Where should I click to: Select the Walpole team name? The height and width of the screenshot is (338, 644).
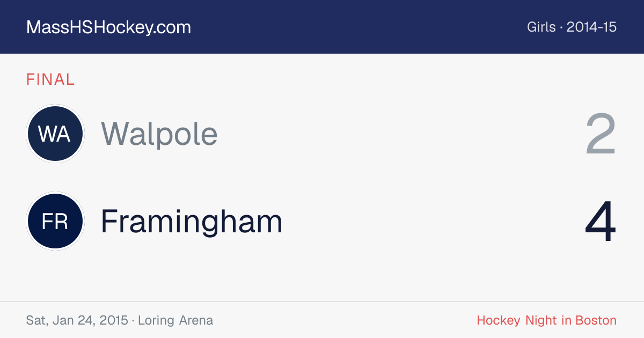click(159, 134)
